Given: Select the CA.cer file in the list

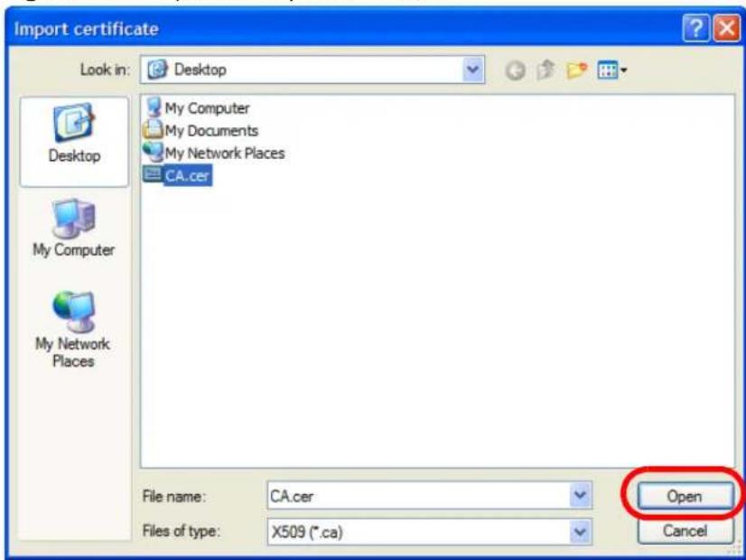Looking at the screenshot, I should pos(177,175).
